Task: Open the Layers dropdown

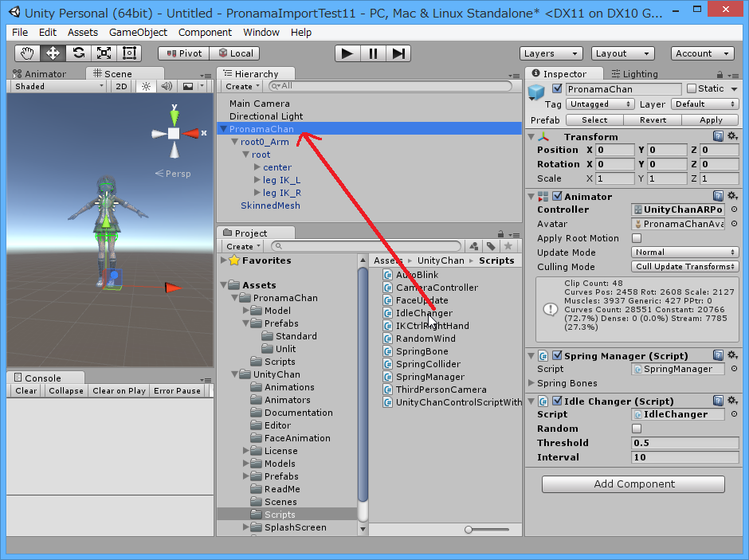Action: 553,53
